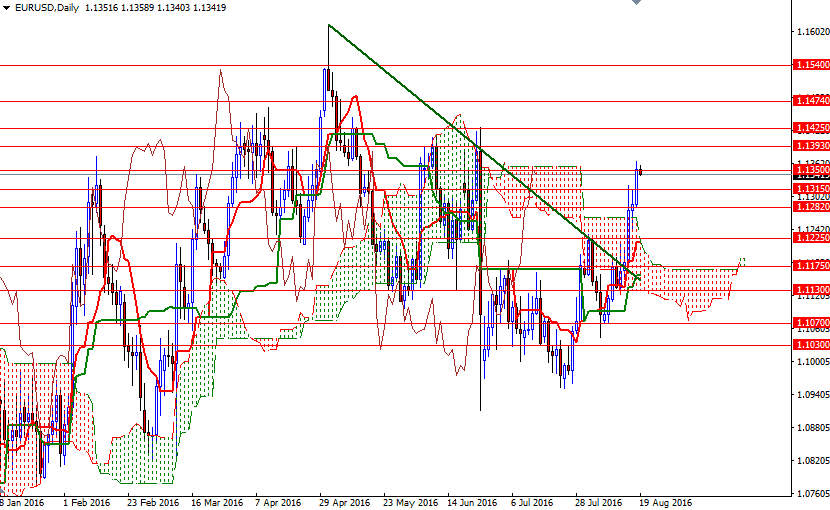Select the 1.13930 red price label
The width and height of the screenshot is (830, 510).
[x=811, y=145]
